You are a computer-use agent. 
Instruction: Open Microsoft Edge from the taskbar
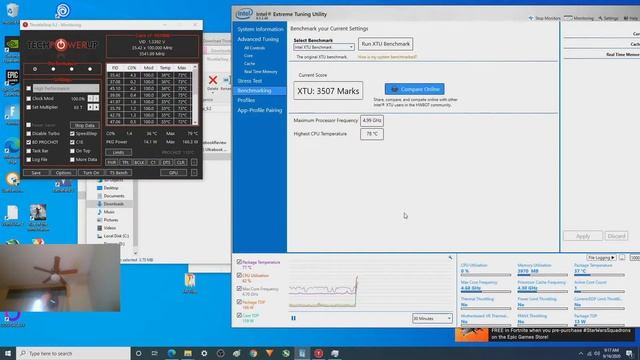pyautogui.click(x=171, y=353)
